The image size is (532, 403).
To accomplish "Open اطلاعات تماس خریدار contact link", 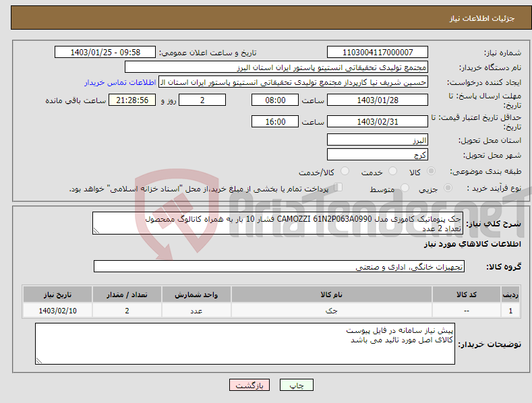I will (x=120, y=82).
